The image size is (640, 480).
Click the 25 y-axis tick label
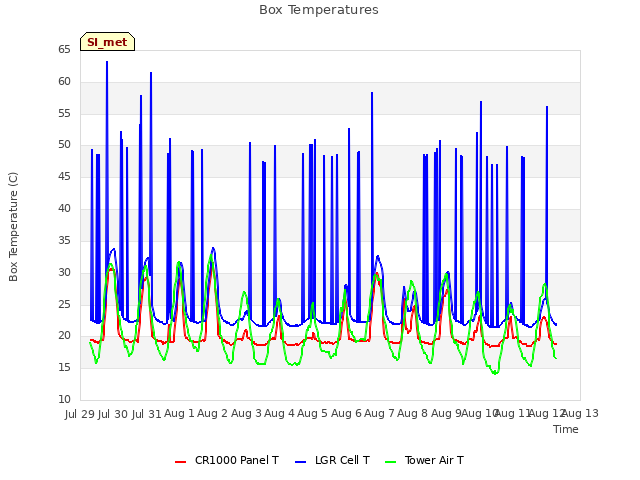64,304
